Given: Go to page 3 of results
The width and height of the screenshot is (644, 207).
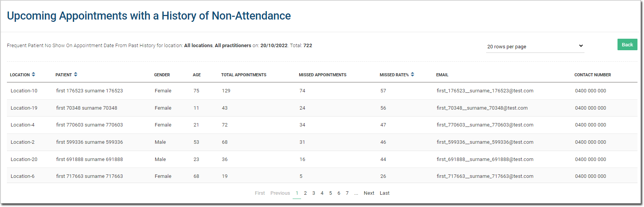Looking at the screenshot, I should (x=314, y=193).
